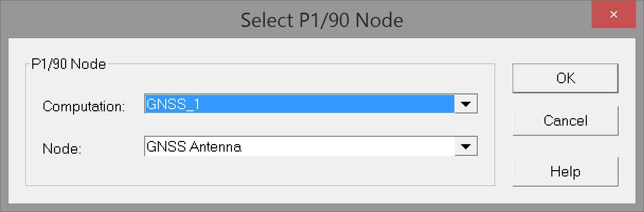644x212 pixels.
Task: Open Help for this dialog
Action: 565,172
